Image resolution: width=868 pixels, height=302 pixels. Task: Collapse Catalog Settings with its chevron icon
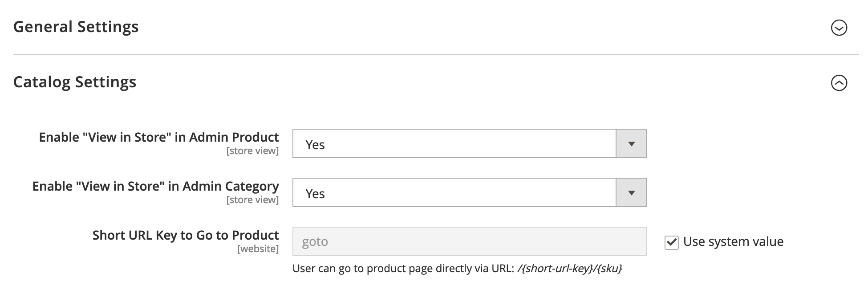(x=839, y=83)
